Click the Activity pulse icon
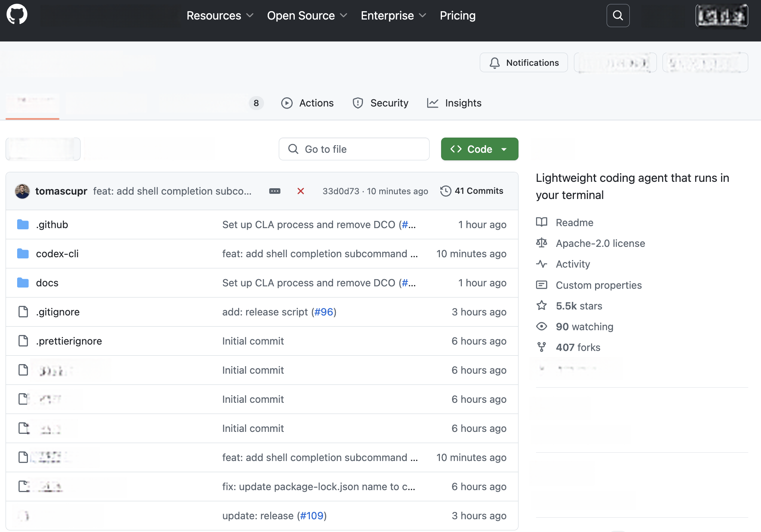This screenshot has width=761, height=532. click(x=542, y=264)
